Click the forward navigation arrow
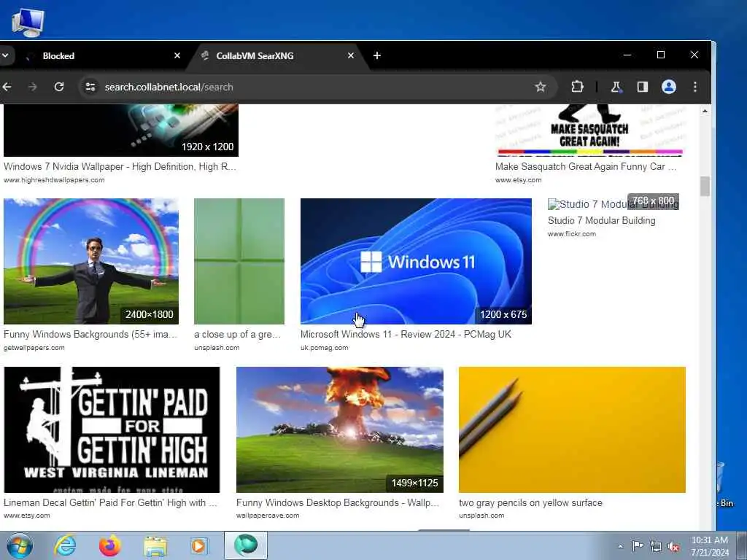The height and width of the screenshot is (560, 747). coord(32,87)
